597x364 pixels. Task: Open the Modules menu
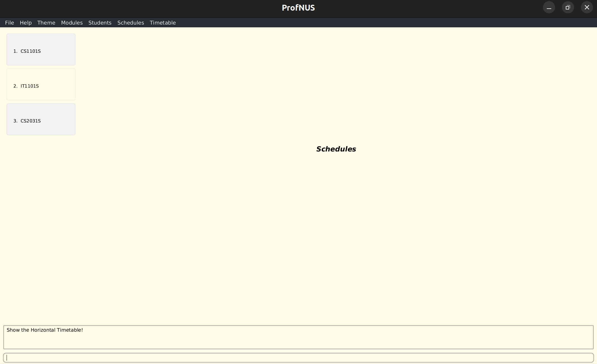(x=72, y=23)
